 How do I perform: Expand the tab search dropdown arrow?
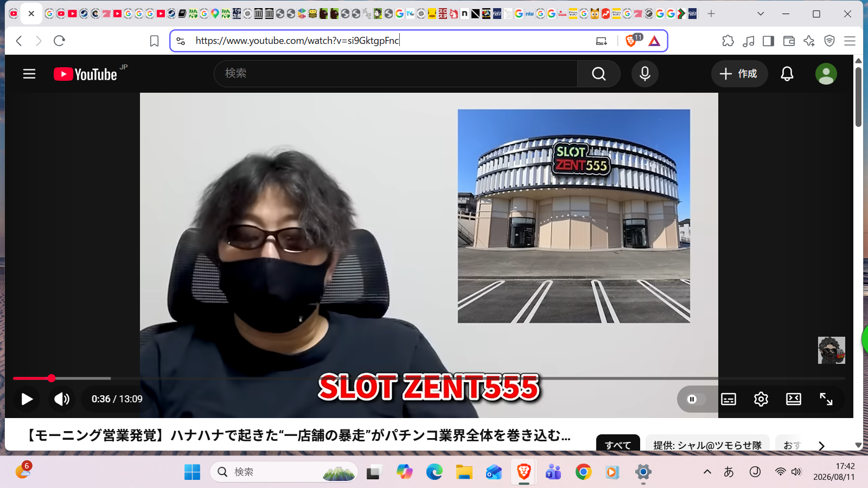point(761,14)
